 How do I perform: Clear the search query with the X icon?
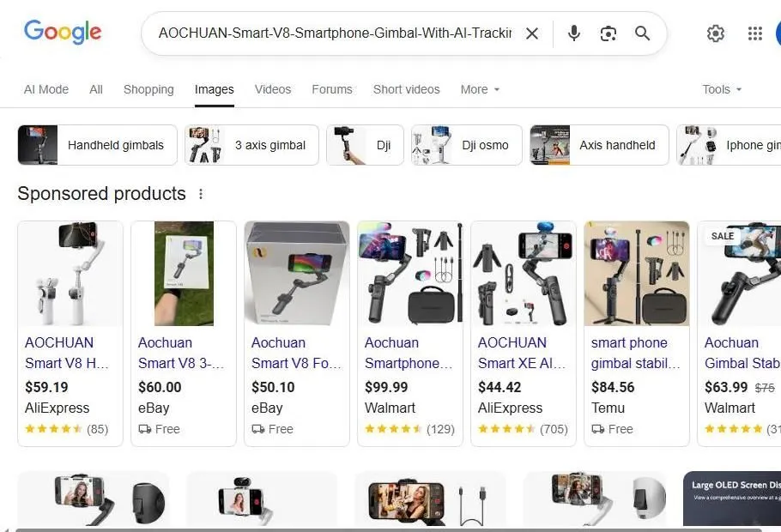pyautogui.click(x=532, y=33)
